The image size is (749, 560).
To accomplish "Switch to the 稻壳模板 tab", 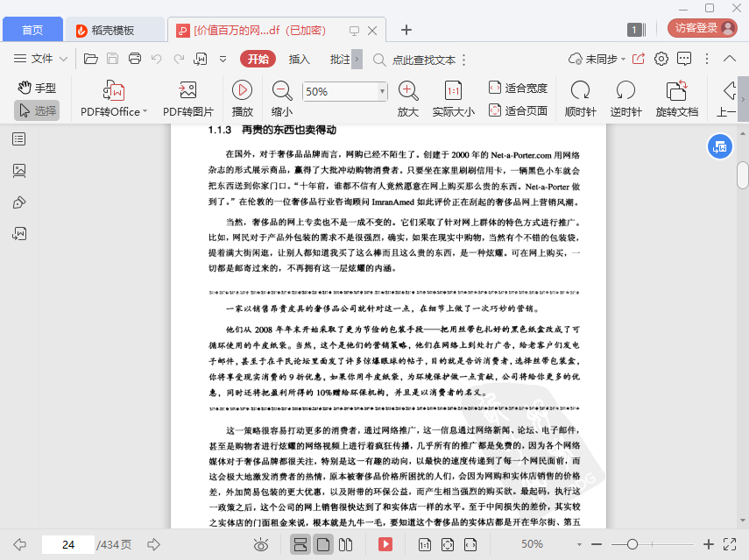I will tap(115, 30).
